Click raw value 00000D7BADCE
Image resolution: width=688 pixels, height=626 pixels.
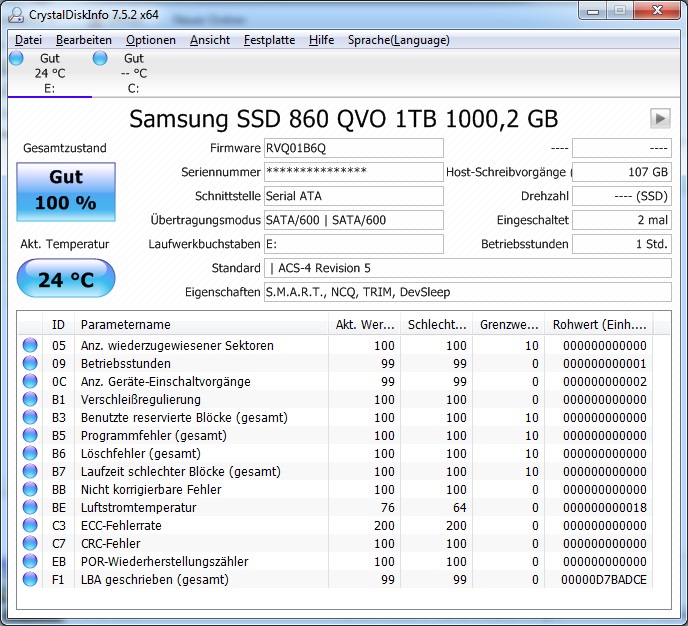pyautogui.click(x=604, y=579)
